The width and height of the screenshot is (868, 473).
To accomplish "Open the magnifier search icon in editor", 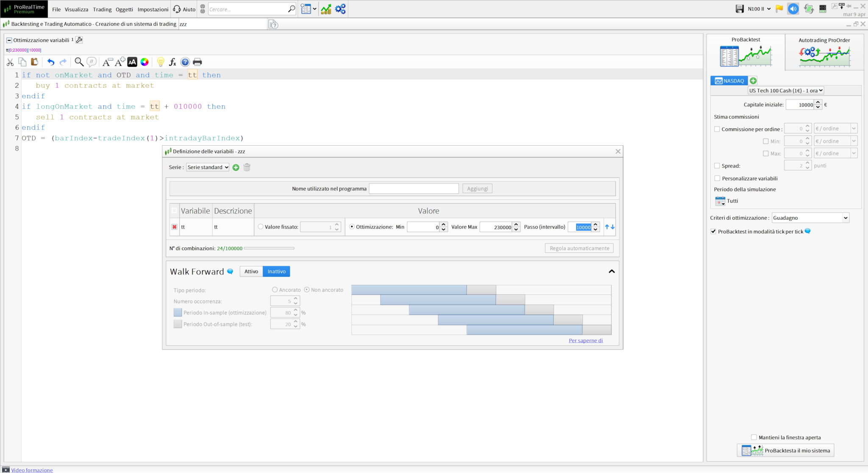I will point(79,62).
